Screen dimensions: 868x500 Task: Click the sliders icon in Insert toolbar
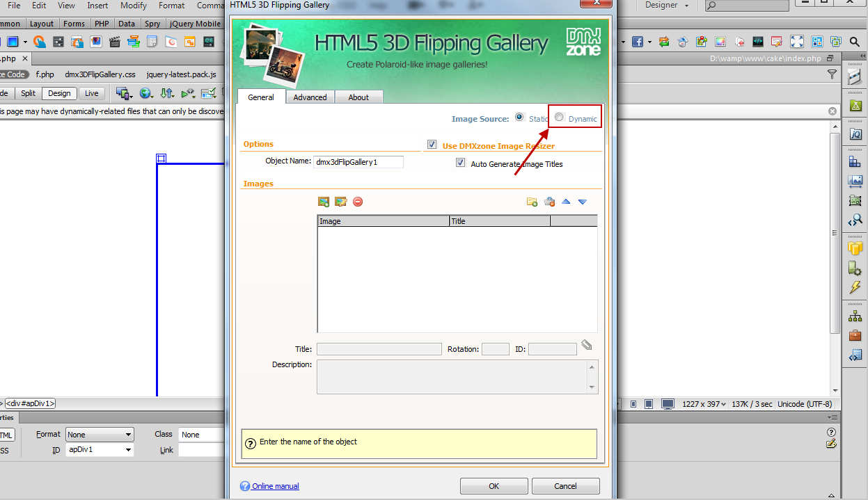[x=58, y=42]
